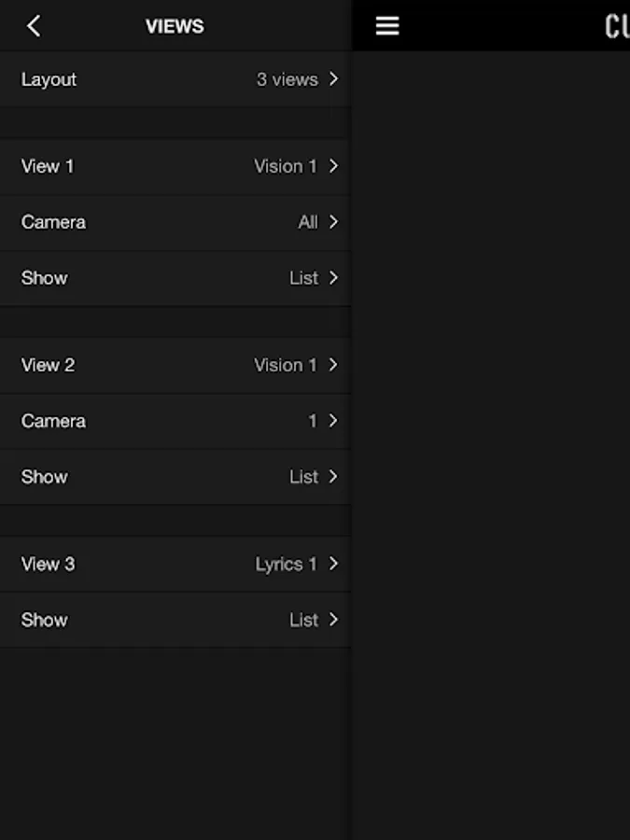Tap the Show chevron under View 1
Image resolution: width=630 pixels, height=840 pixels.
(333, 278)
